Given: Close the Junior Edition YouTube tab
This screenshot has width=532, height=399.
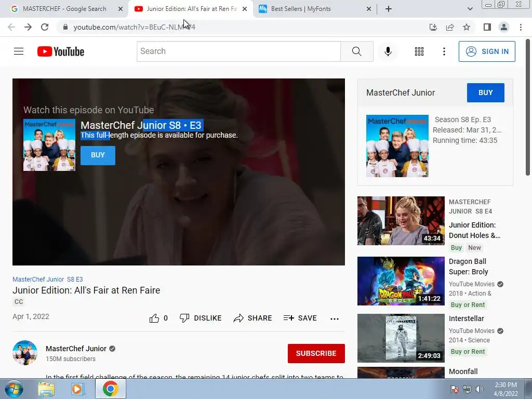Looking at the screenshot, I should point(245,9).
